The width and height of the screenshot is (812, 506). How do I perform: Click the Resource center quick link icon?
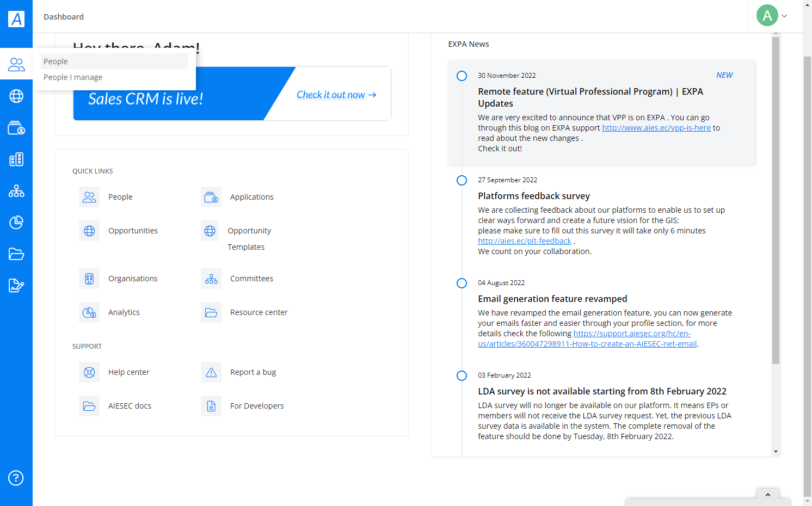point(211,312)
